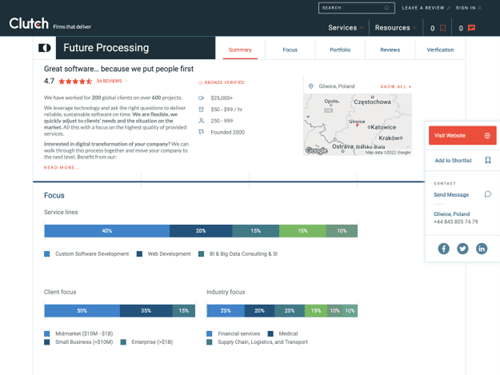The width and height of the screenshot is (500, 375).
Task: Click the Custom Software Development legend swatch
Action: (47, 254)
